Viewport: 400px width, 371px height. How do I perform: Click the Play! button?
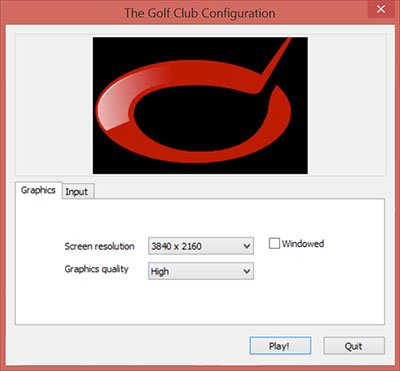click(280, 346)
